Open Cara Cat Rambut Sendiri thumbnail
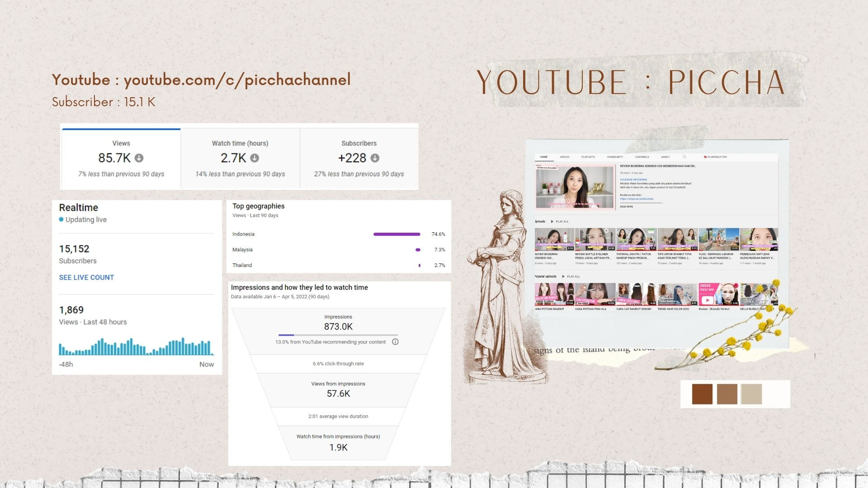 tap(636, 294)
